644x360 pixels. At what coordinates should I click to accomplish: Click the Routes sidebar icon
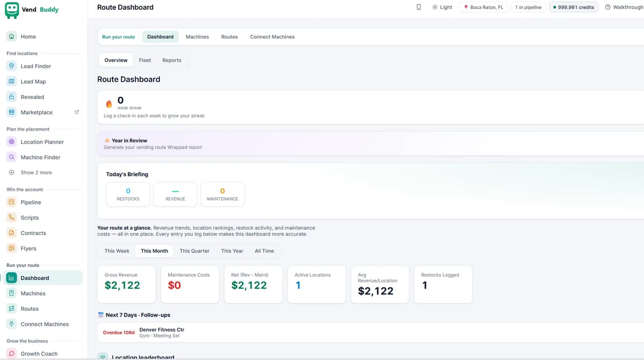12,308
